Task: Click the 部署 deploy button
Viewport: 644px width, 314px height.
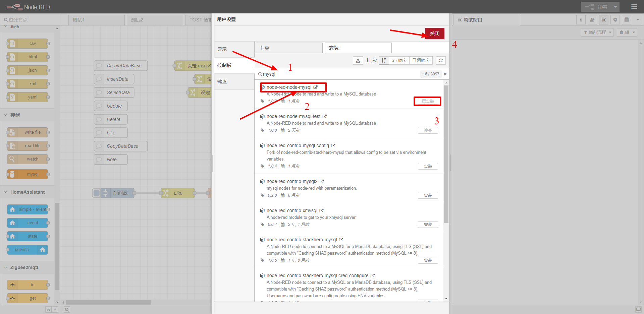Action: (596, 7)
